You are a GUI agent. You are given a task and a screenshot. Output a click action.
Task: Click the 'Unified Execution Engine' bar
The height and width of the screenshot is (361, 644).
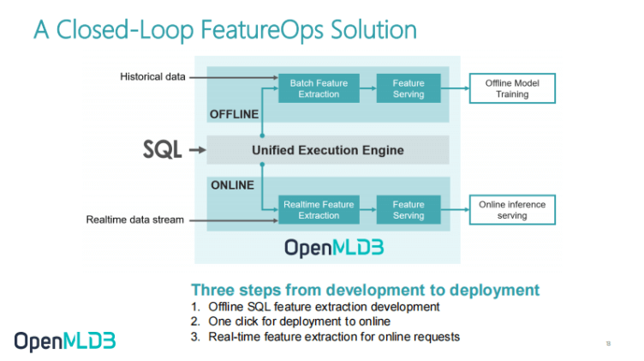(x=328, y=150)
